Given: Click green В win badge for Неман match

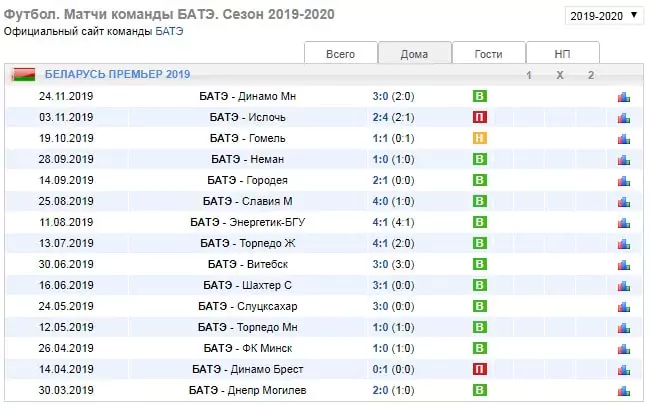Looking at the screenshot, I should click(480, 159).
